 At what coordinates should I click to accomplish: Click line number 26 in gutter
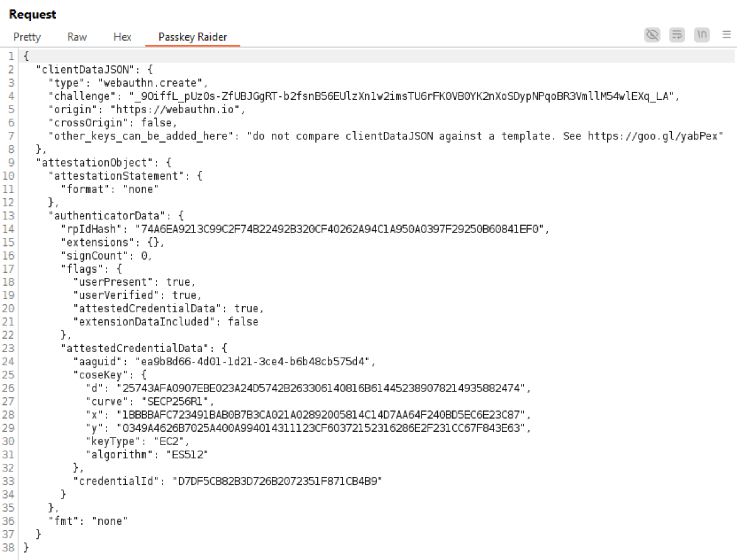[x=8, y=388]
